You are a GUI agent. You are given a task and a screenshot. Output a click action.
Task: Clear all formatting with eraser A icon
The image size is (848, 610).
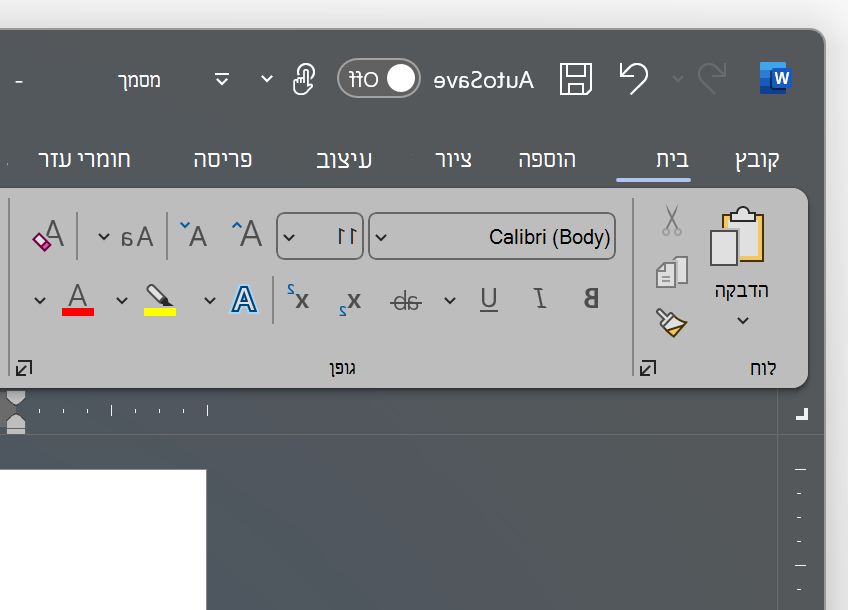[48, 235]
